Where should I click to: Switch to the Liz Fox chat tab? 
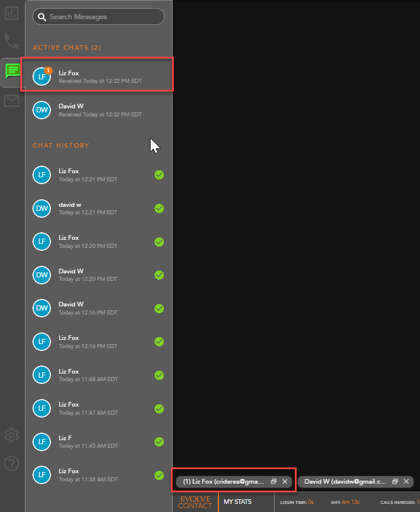pos(223,481)
